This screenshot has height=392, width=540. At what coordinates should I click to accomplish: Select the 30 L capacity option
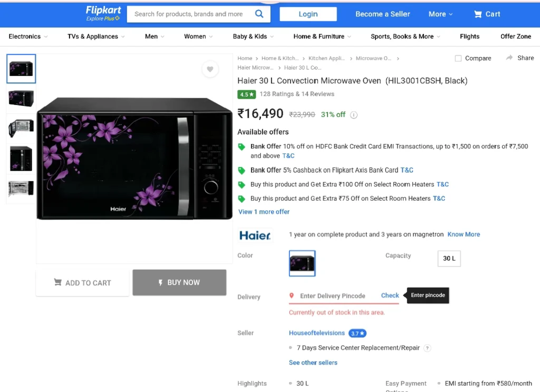[449, 259]
